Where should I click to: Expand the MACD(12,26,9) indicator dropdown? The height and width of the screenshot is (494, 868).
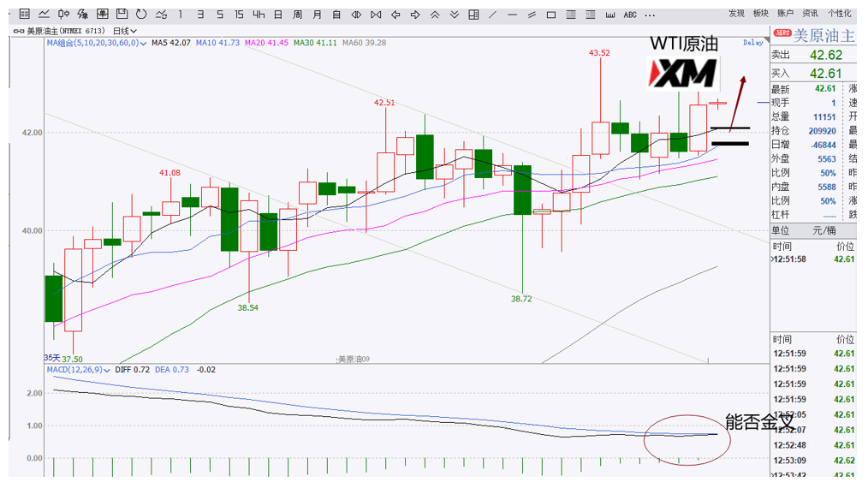pyautogui.click(x=78, y=369)
